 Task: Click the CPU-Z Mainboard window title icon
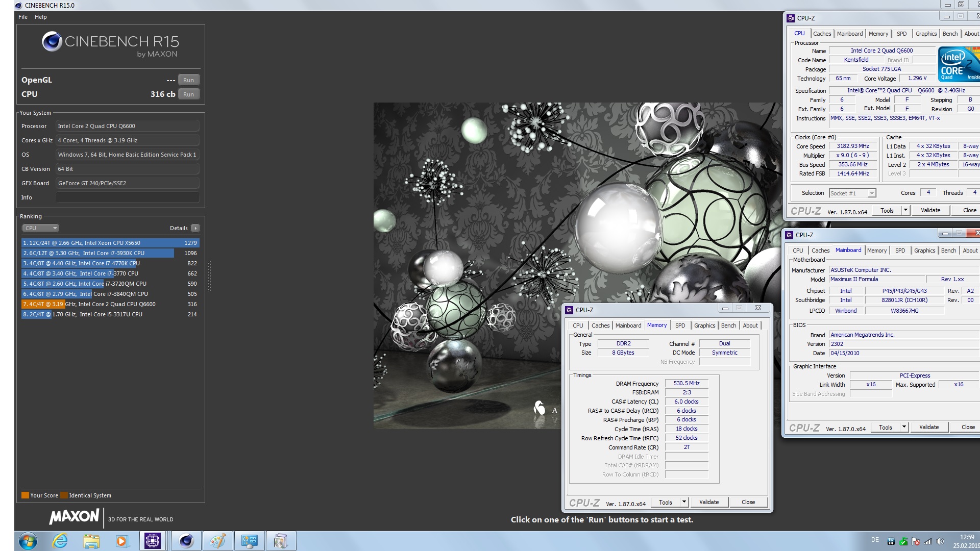pyautogui.click(x=789, y=235)
